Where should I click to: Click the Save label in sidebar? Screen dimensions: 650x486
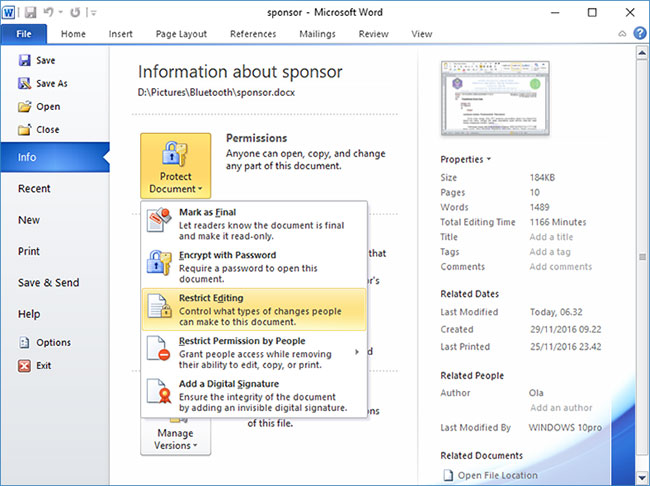(46, 61)
